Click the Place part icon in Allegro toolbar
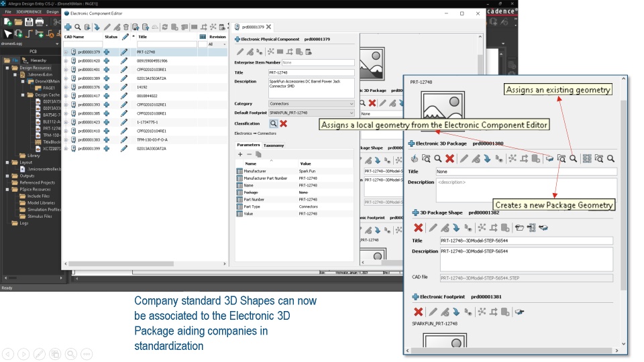The width and height of the screenshot is (644, 362). (19, 34)
